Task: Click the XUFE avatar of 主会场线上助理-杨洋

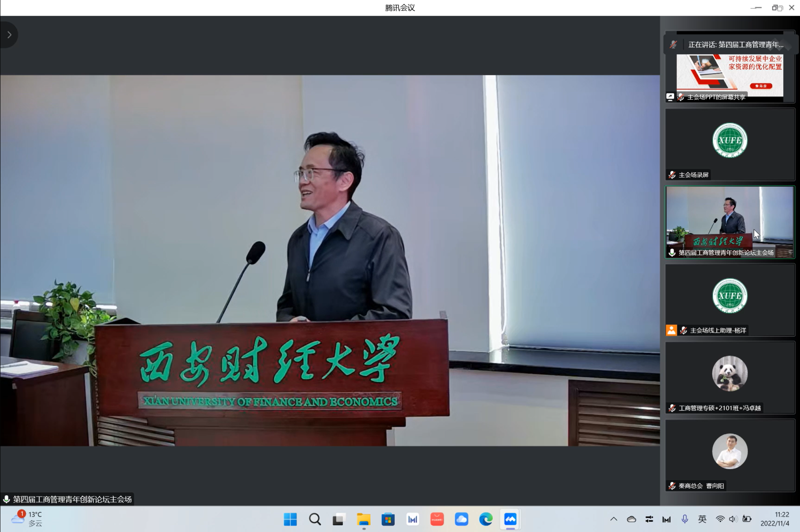Action: 730,296
